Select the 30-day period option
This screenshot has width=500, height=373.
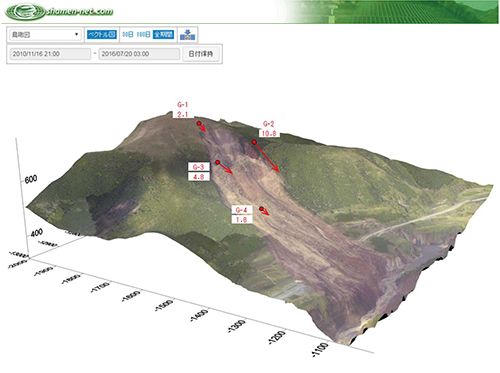(x=128, y=34)
